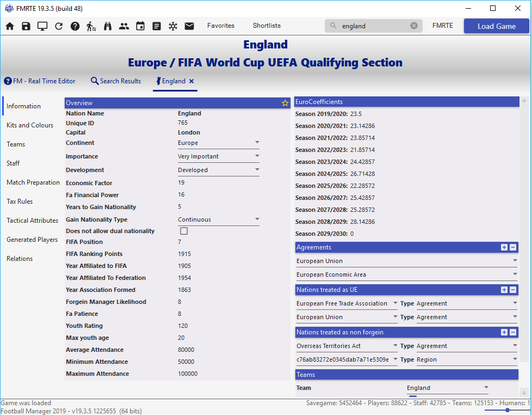Open Kits and Colours section
This screenshot has width=532, height=415.
click(x=30, y=125)
